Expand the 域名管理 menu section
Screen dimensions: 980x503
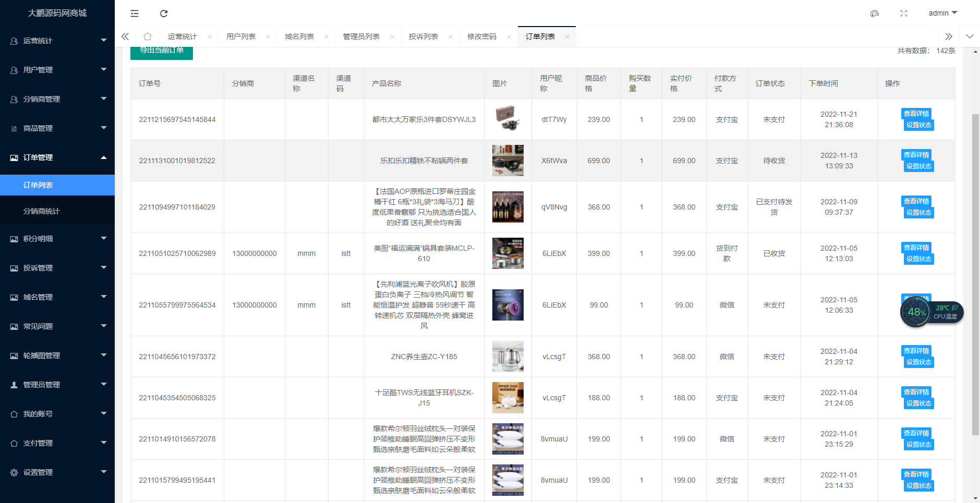pos(57,297)
